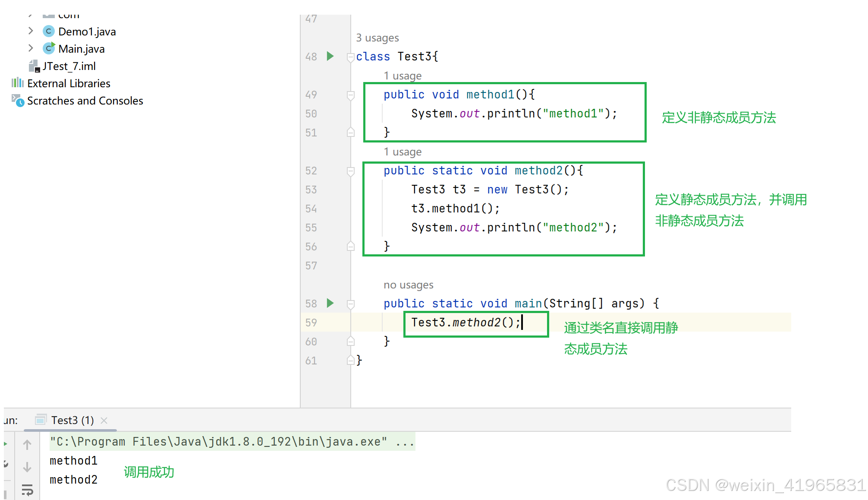Viewport: 868px width, 500px height.
Task: Expand the Main.java tree node
Action: tap(31, 48)
